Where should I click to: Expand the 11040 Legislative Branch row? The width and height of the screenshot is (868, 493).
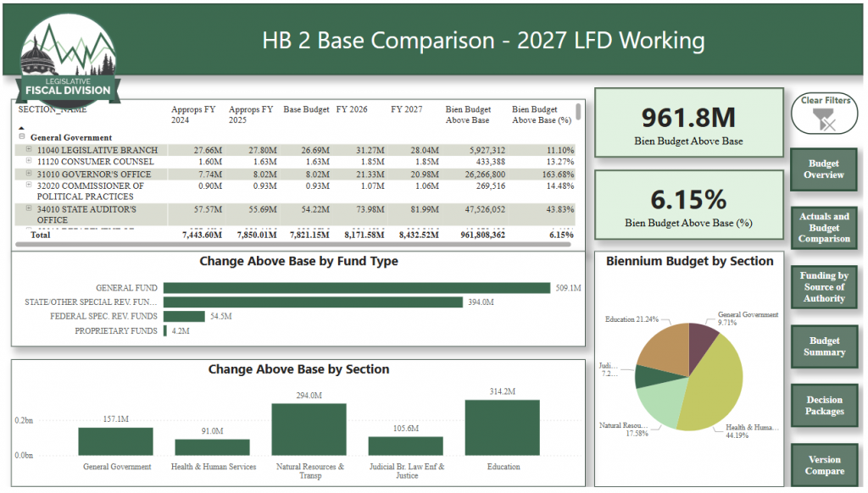click(29, 150)
